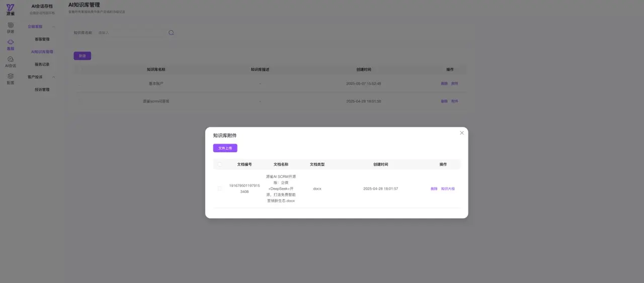Click the 基本账户 name cell

[156, 83]
